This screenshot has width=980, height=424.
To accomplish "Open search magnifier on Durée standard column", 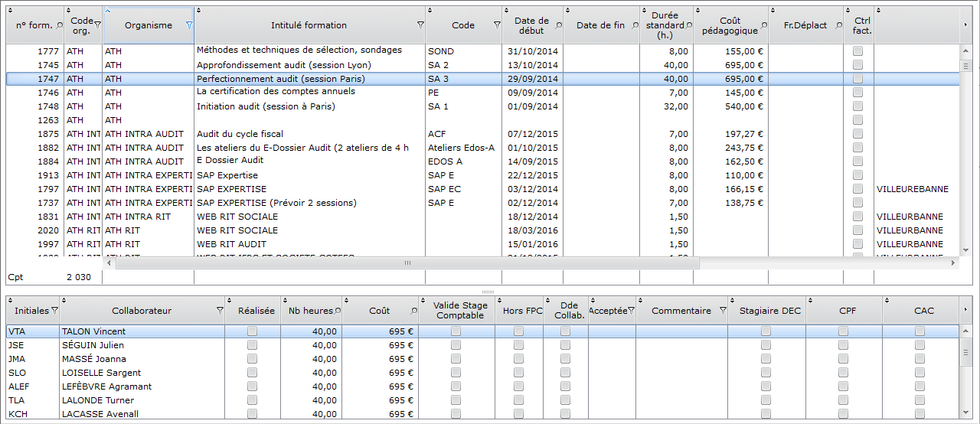I will pos(688,25).
